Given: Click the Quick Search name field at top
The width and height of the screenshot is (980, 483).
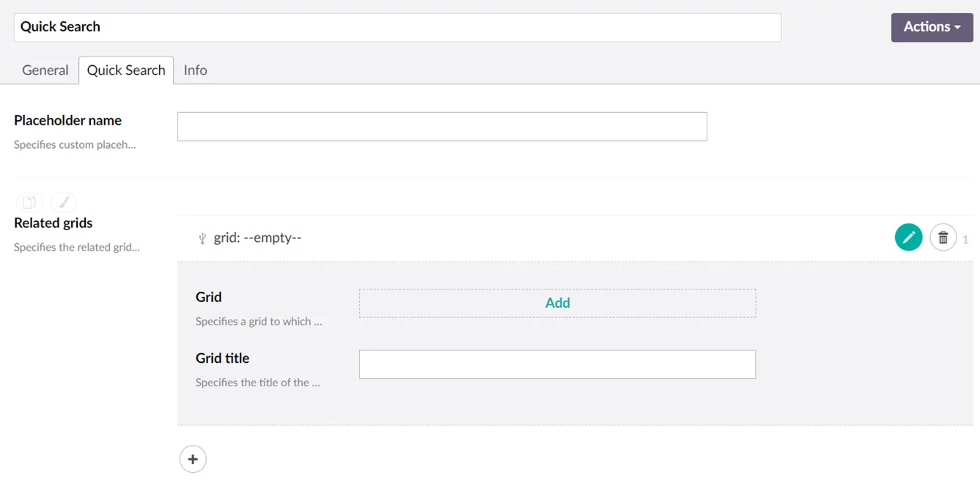Looking at the screenshot, I should pyautogui.click(x=397, y=27).
